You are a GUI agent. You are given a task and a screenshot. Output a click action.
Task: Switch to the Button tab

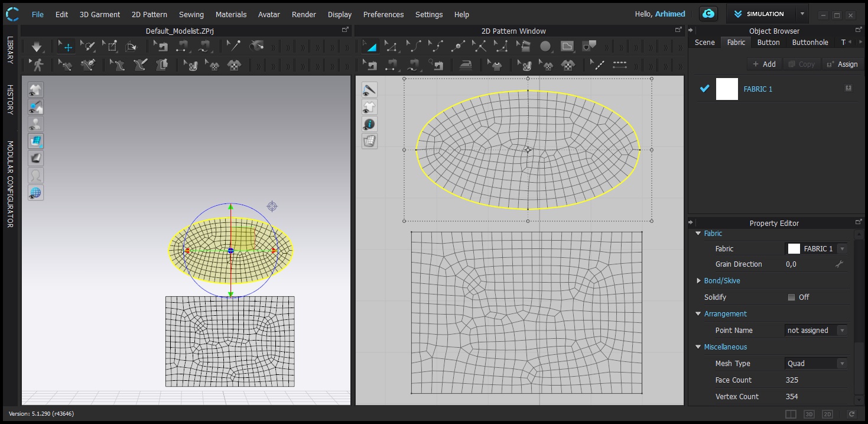768,43
